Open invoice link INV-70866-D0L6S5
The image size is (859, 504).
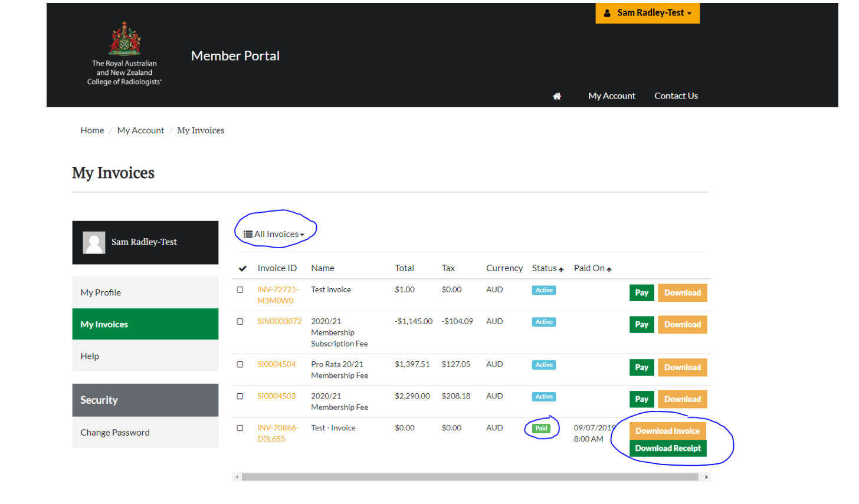[278, 433]
